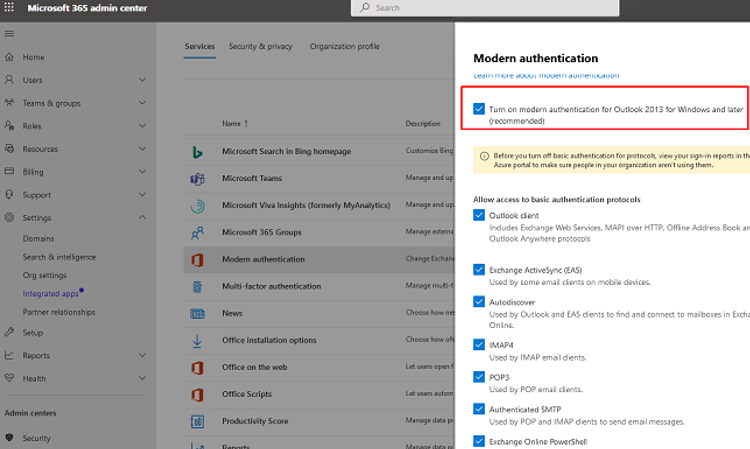
Task: Expand the Support chevron
Action: point(142,194)
